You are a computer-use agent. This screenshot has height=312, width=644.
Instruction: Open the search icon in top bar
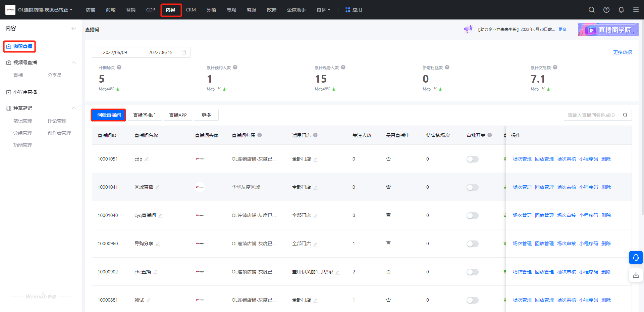(x=592, y=10)
